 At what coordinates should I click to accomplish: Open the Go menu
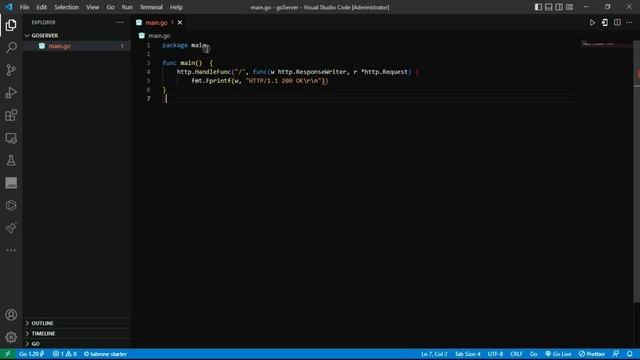(111, 7)
